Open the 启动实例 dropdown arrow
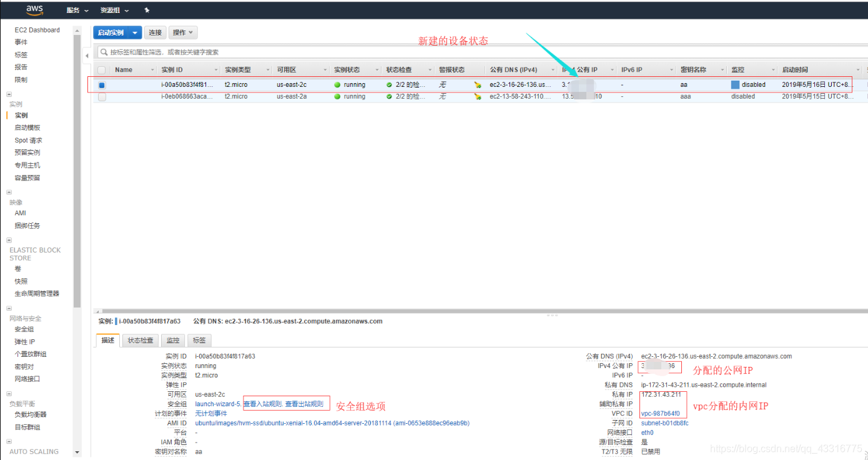Image resolution: width=868 pixels, height=460 pixels. (135, 32)
